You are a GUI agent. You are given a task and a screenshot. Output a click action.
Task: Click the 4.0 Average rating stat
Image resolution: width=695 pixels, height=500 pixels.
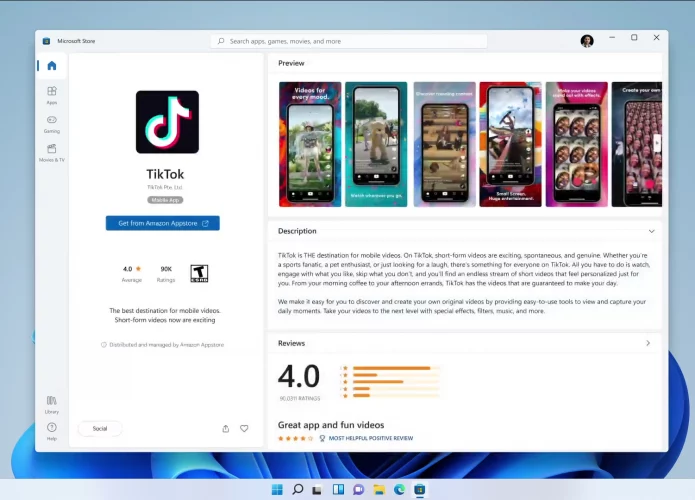[132, 274]
